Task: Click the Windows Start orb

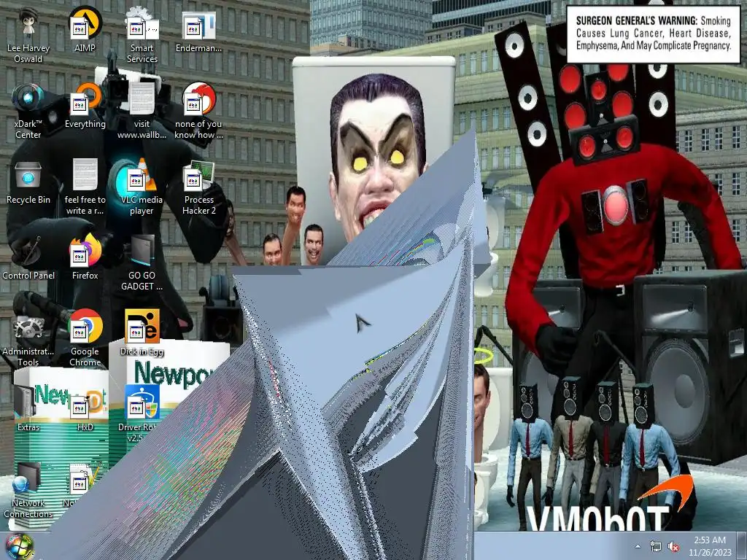Action: click(x=19, y=547)
